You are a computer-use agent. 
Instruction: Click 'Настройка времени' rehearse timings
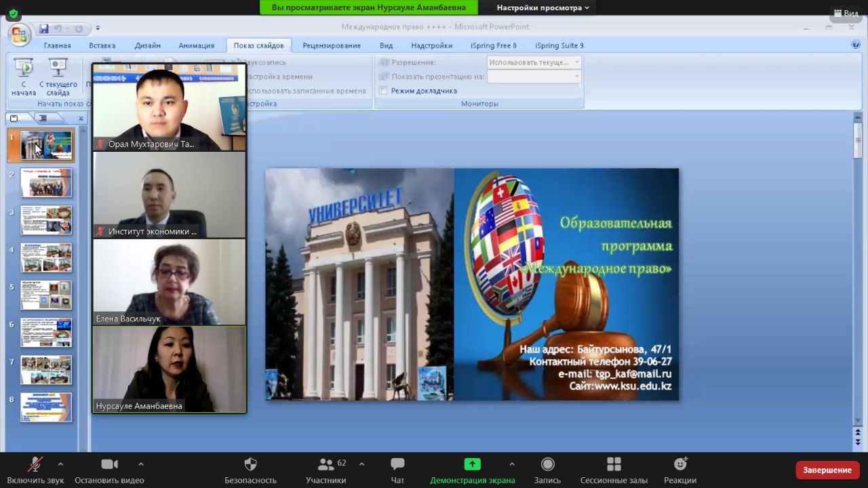click(279, 77)
